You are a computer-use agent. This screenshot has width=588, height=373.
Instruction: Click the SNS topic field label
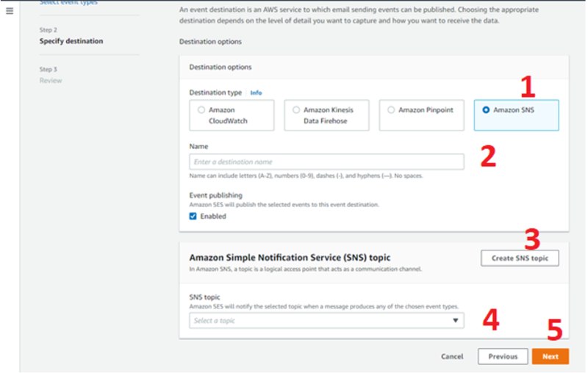click(204, 297)
